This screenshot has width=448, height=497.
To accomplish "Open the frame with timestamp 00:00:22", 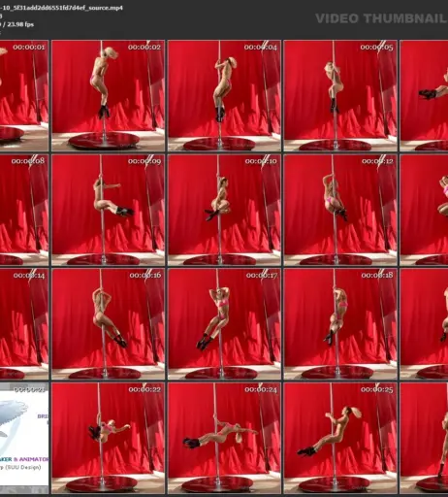I will [108, 438].
